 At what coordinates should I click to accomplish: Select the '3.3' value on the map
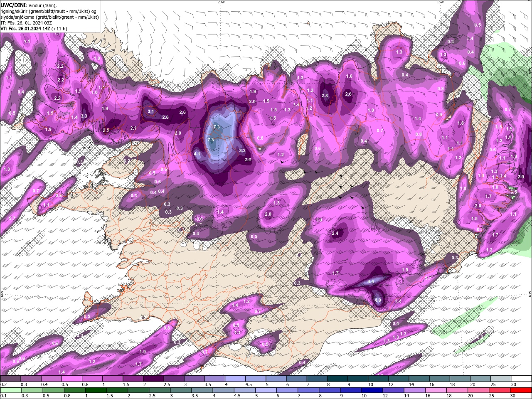click(84, 116)
